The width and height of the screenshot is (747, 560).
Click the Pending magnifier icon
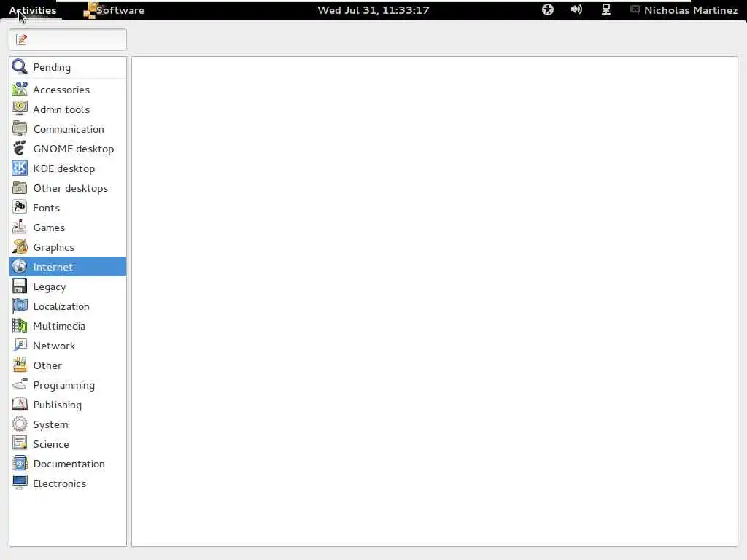[20, 66]
